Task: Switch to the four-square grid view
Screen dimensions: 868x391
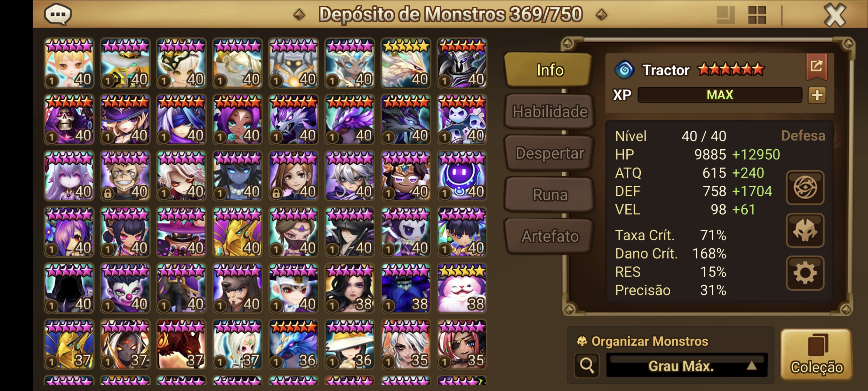Action: [x=757, y=15]
